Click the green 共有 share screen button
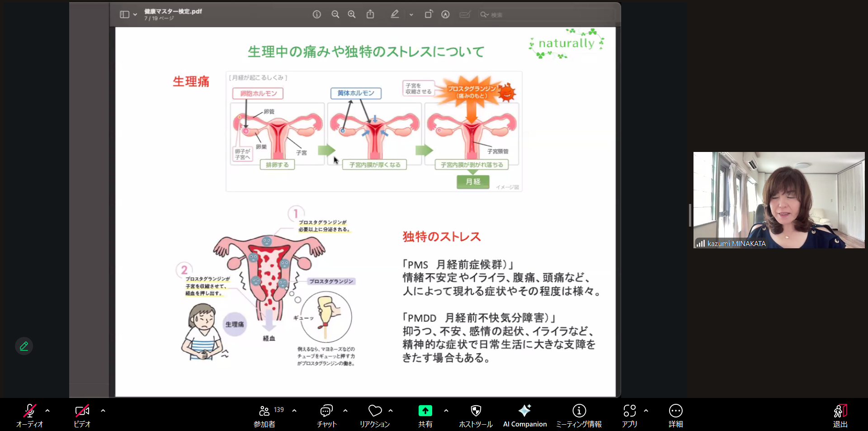The width and height of the screenshot is (868, 431). (x=425, y=415)
